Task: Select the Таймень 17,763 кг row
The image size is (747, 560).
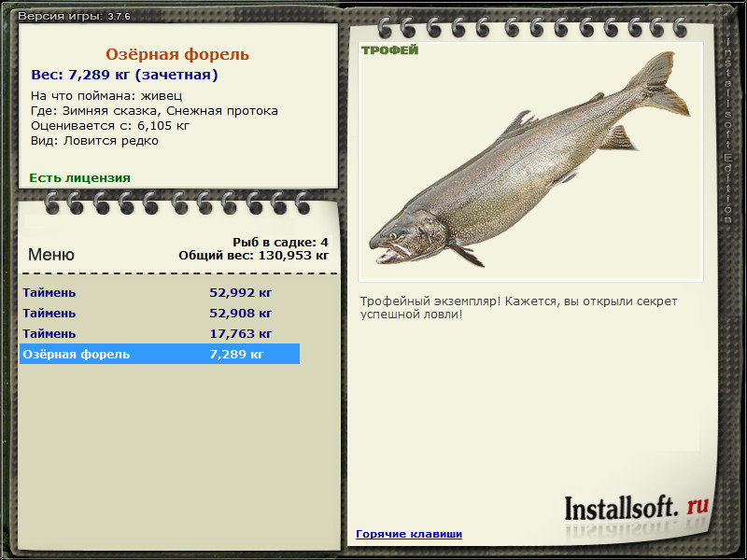Action: pyautogui.click(x=160, y=333)
